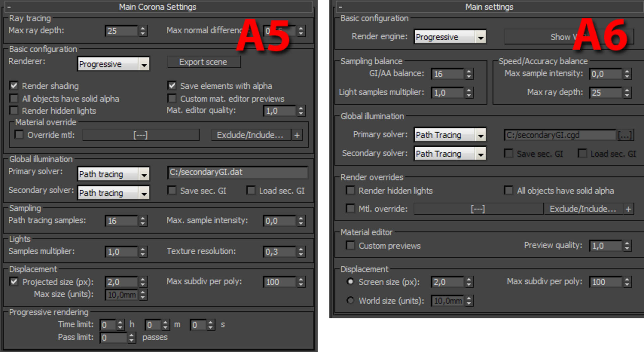Click A6 Max sample intensity spinner arrows
The width and height of the screenshot is (644, 352).
click(627, 74)
